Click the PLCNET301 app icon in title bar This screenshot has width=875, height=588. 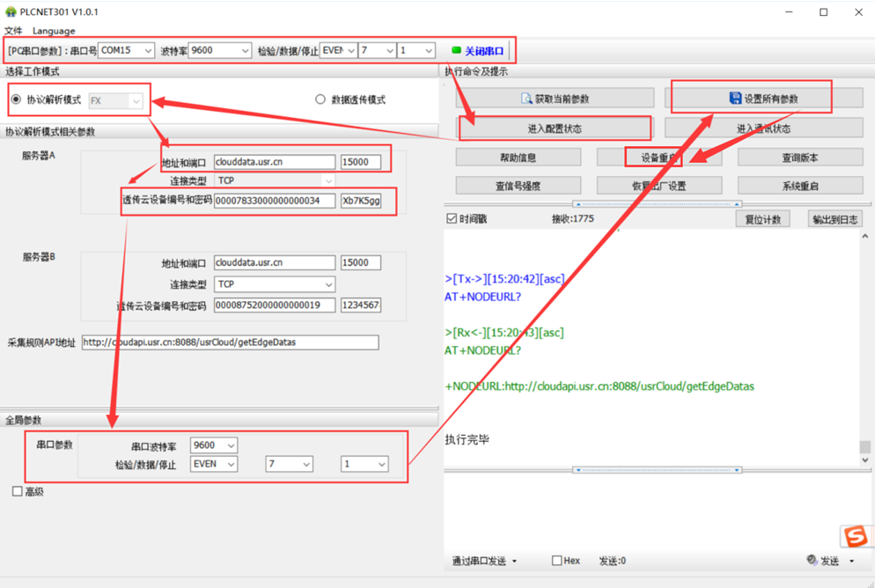(11, 12)
